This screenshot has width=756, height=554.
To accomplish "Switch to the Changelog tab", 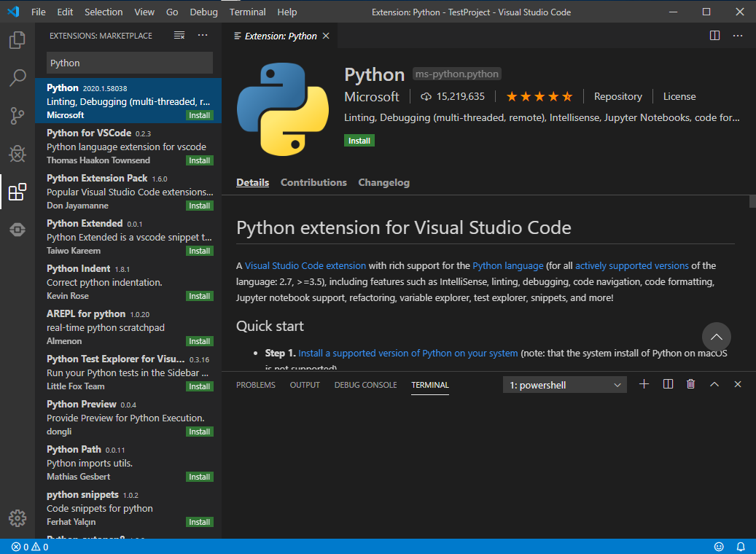I will (x=383, y=182).
